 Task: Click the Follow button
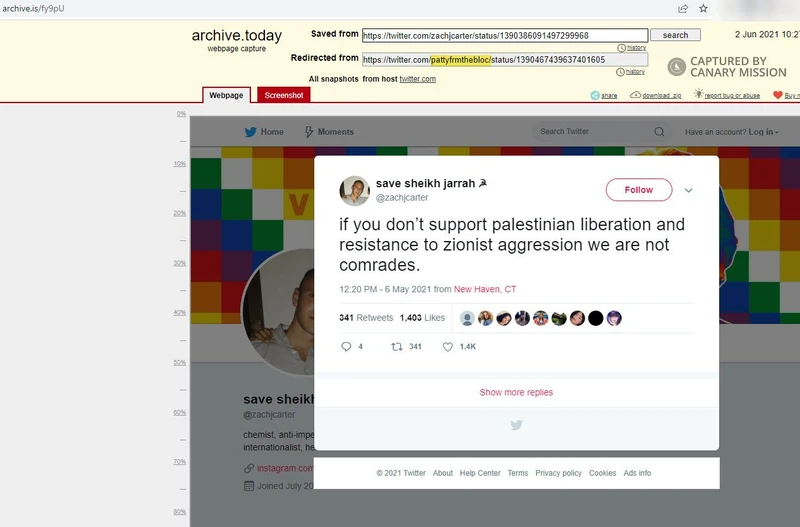(639, 190)
